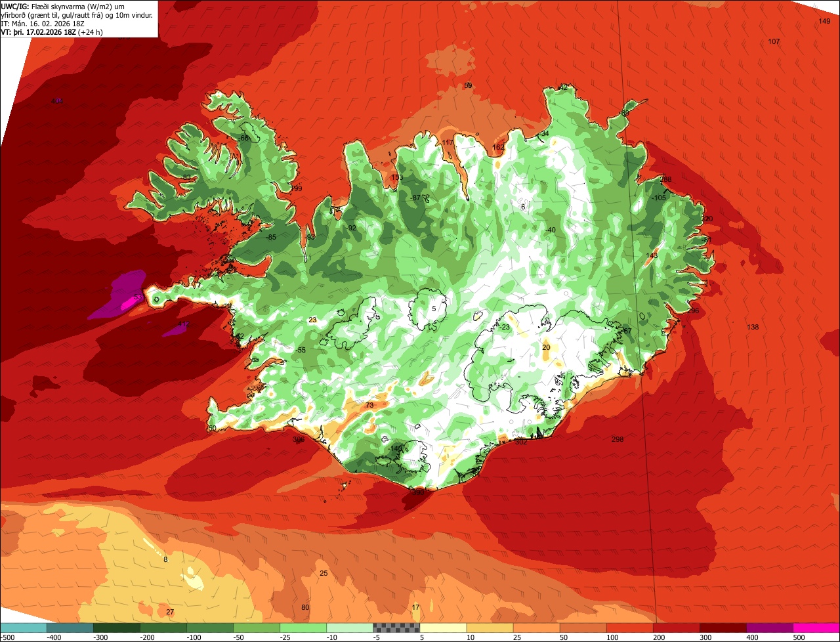The image size is (840, 642).
Task: Click the map value '153'
Action: pos(397,177)
